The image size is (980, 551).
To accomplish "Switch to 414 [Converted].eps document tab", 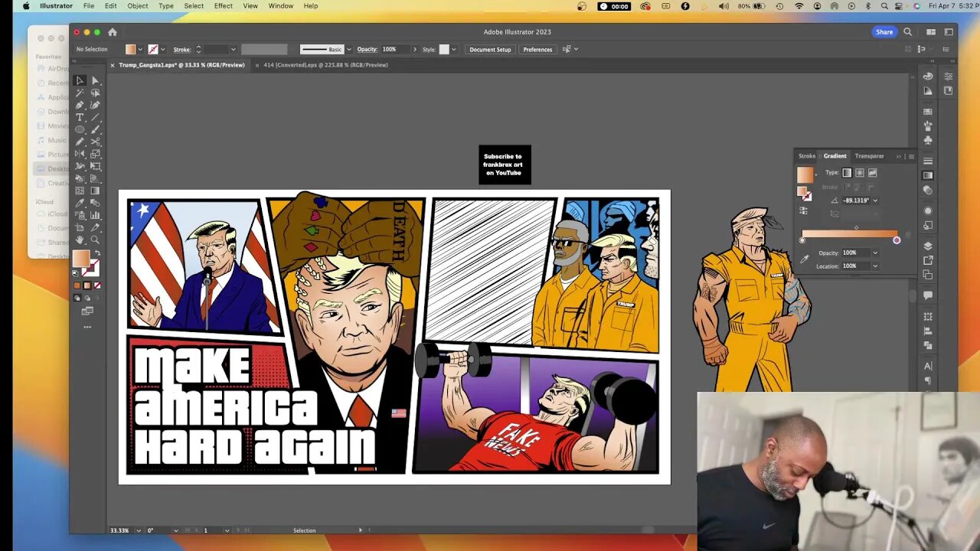I will pos(325,65).
